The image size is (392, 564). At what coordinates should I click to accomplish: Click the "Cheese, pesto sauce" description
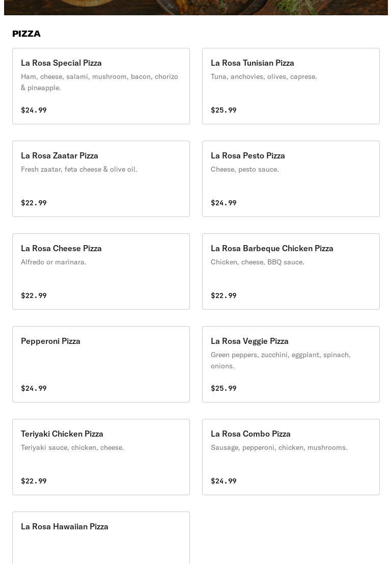click(244, 169)
